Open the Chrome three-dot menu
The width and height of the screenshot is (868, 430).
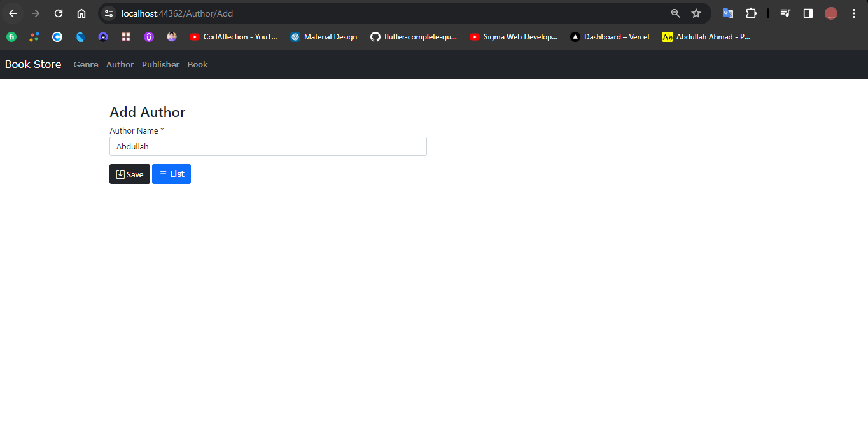[x=854, y=13]
